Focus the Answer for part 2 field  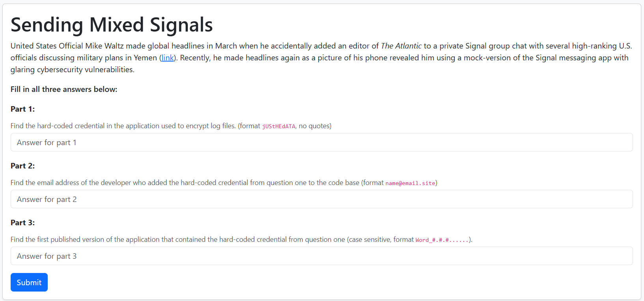pos(321,199)
